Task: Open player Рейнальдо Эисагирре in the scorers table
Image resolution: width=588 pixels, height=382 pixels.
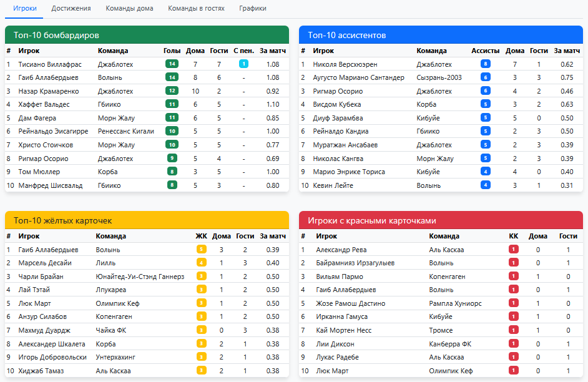Action: (53, 131)
